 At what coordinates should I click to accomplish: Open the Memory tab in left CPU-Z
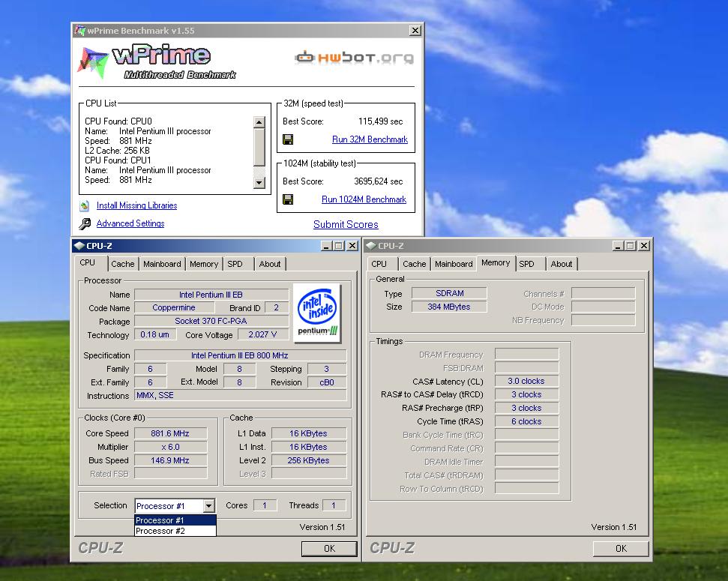coord(204,264)
